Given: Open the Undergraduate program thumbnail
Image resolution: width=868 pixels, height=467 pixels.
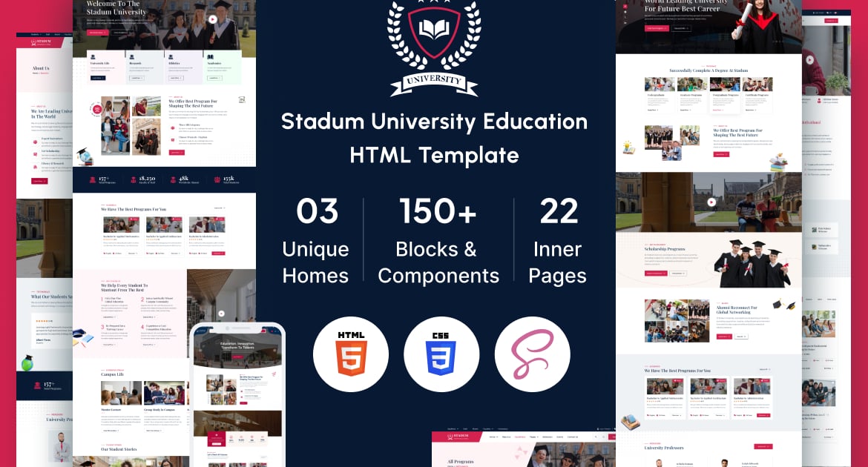Looking at the screenshot, I should [660, 84].
